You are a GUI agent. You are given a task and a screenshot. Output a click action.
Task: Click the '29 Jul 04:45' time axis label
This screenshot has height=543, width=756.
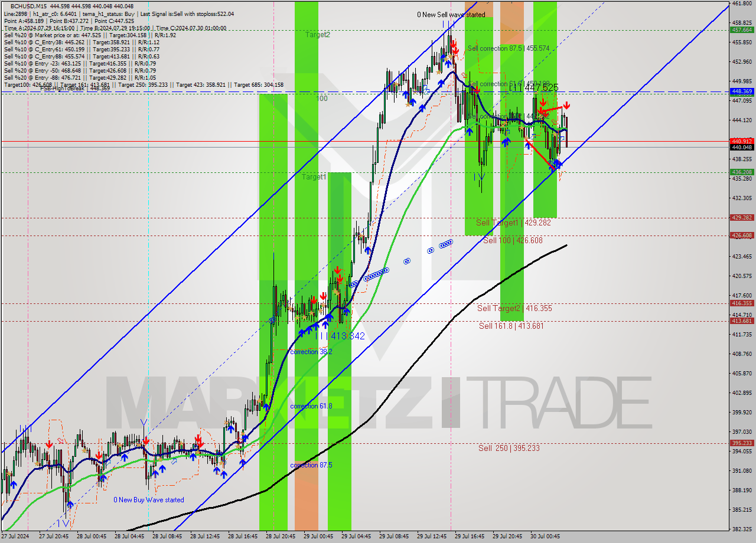pos(356,537)
